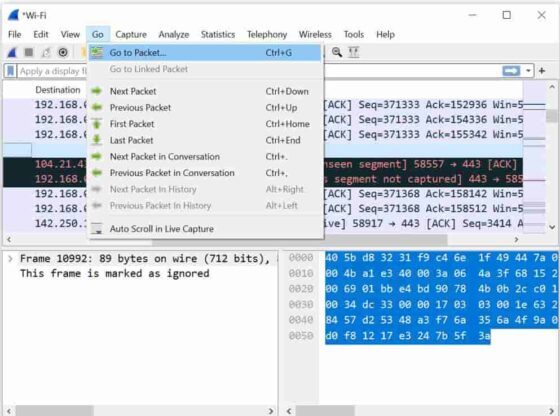Click the Auto Scroll in Live Capture icon
This screenshot has height=416, width=560.
click(97, 229)
